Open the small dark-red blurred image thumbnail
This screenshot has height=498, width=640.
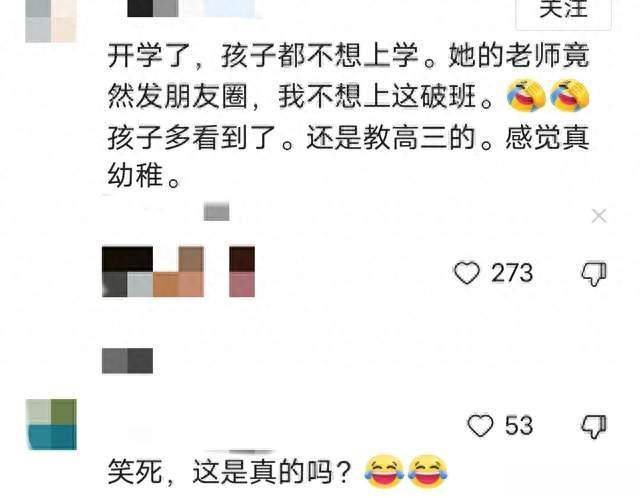(x=242, y=271)
